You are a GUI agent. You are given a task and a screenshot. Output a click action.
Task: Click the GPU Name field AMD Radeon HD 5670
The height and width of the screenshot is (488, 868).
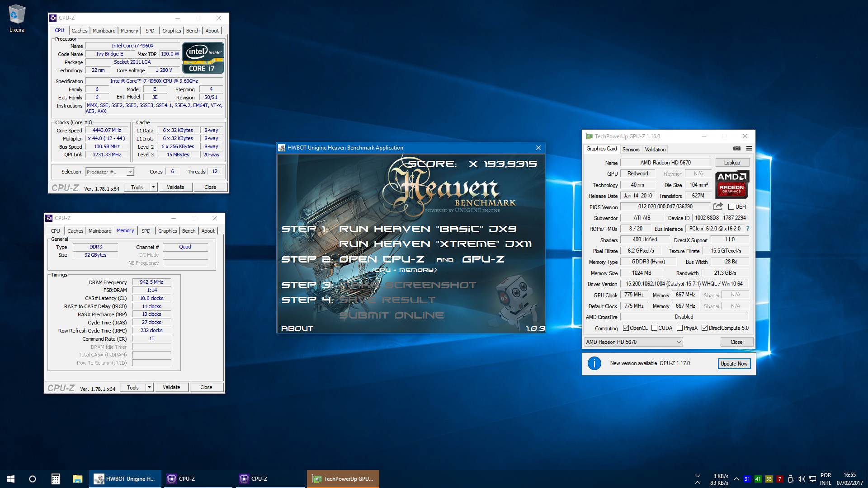[x=665, y=163]
